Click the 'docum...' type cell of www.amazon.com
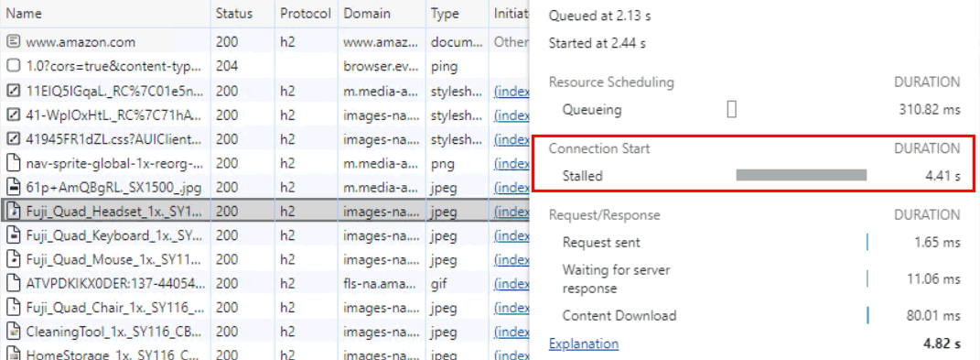 [x=457, y=42]
